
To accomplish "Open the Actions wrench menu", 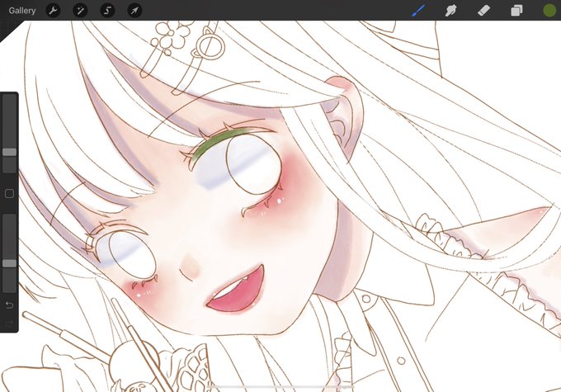I will coord(53,11).
